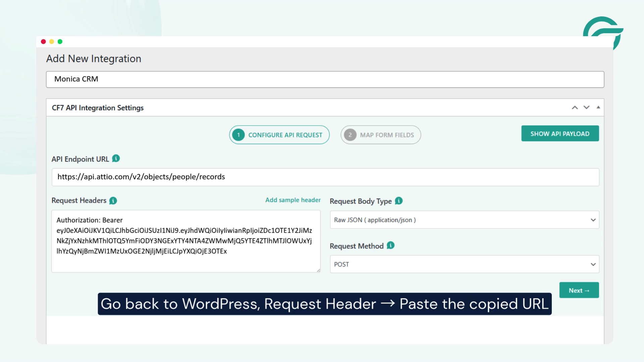
Task: Switch to Configure API Request step
Action: click(x=279, y=135)
